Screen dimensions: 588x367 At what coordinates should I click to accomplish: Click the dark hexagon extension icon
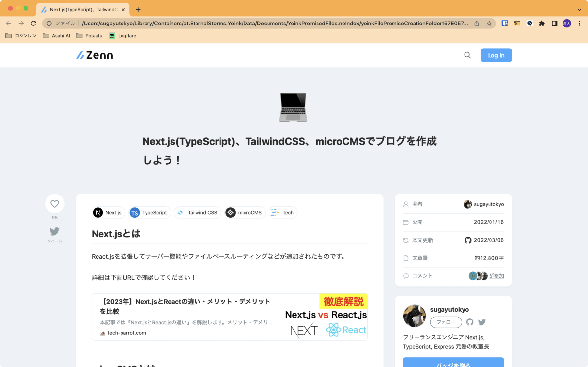click(530, 23)
